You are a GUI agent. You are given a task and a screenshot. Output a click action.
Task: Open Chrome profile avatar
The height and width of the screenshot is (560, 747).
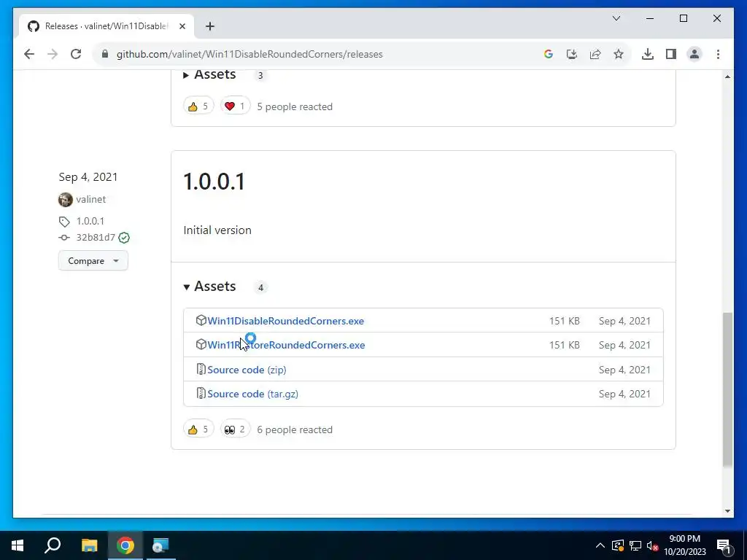tap(694, 54)
